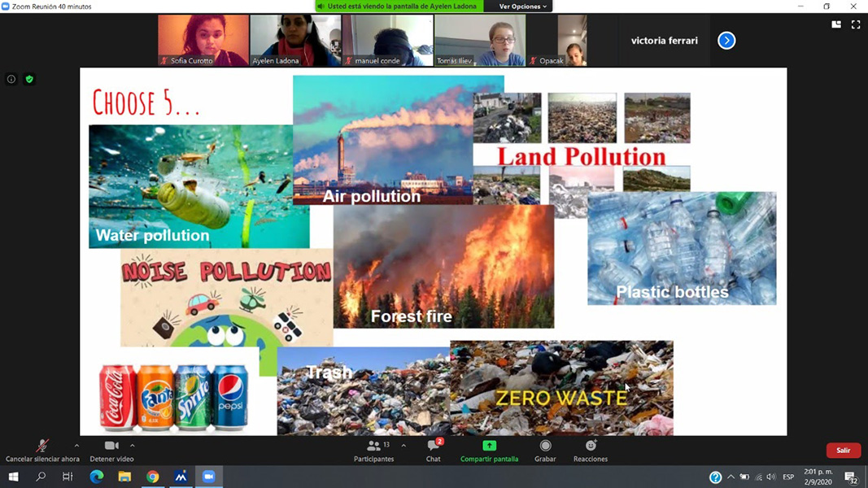Open the Ver Opciones dropdown

coord(522,7)
